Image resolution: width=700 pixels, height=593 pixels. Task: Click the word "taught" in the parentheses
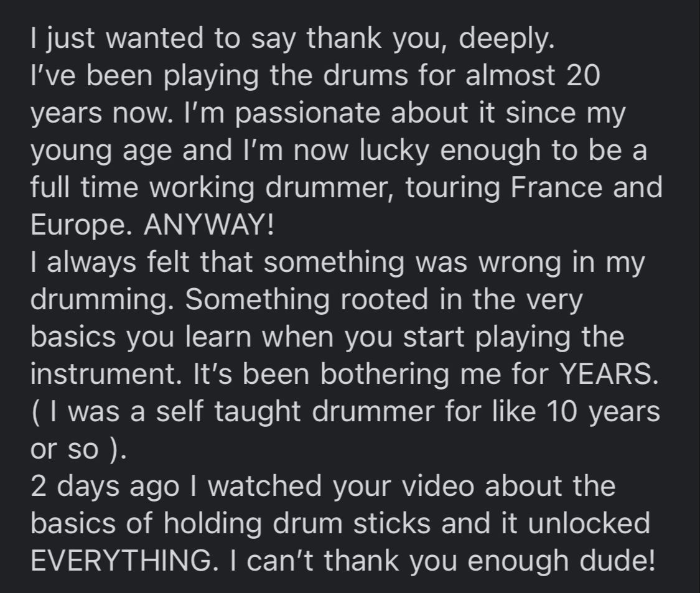[257, 412]
